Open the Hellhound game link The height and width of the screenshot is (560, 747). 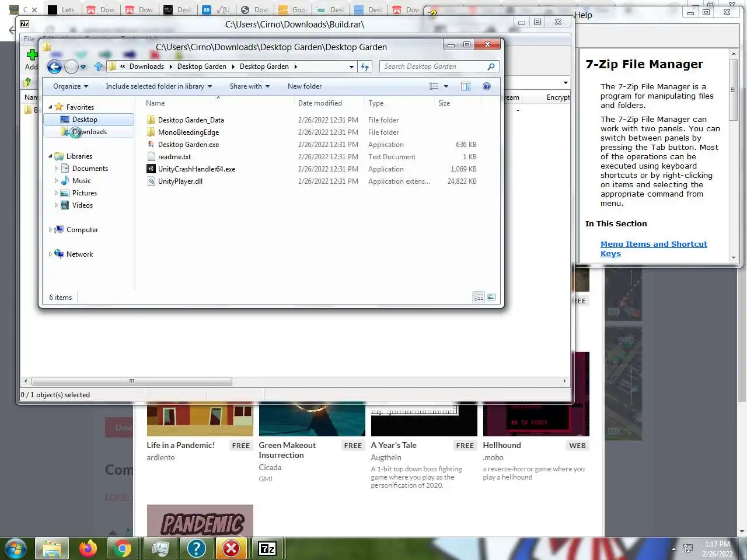click(x=502, y=445)
